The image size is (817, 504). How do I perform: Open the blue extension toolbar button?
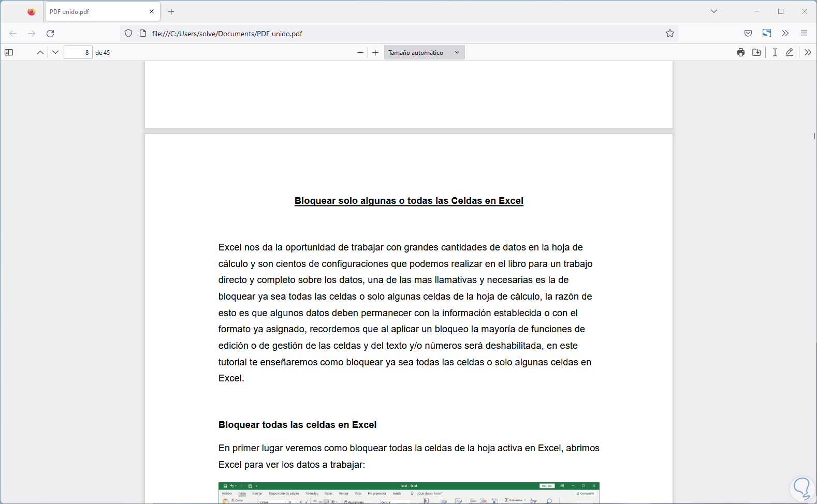767,34
